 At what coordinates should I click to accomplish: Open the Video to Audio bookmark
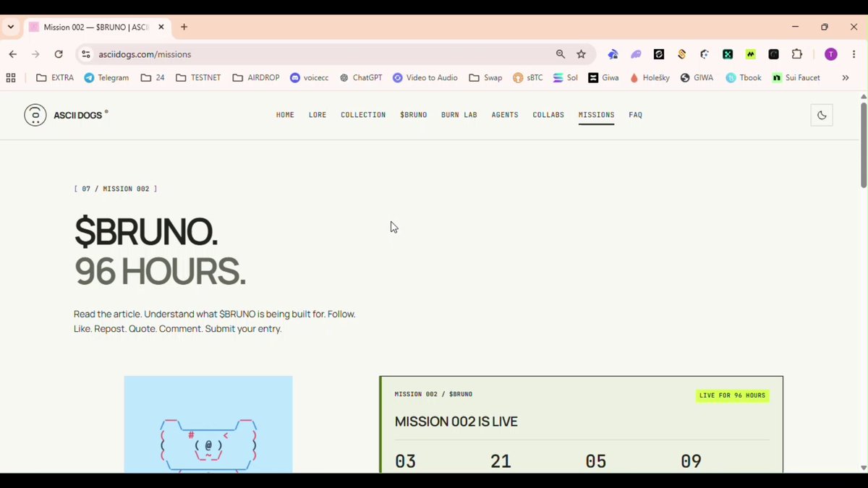425,77
